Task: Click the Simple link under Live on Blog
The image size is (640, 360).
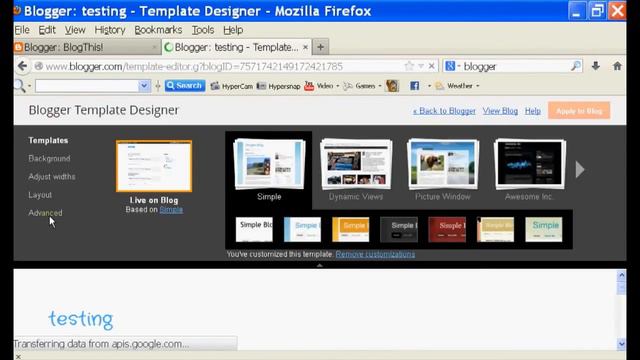Action: (x=171, y=210)
